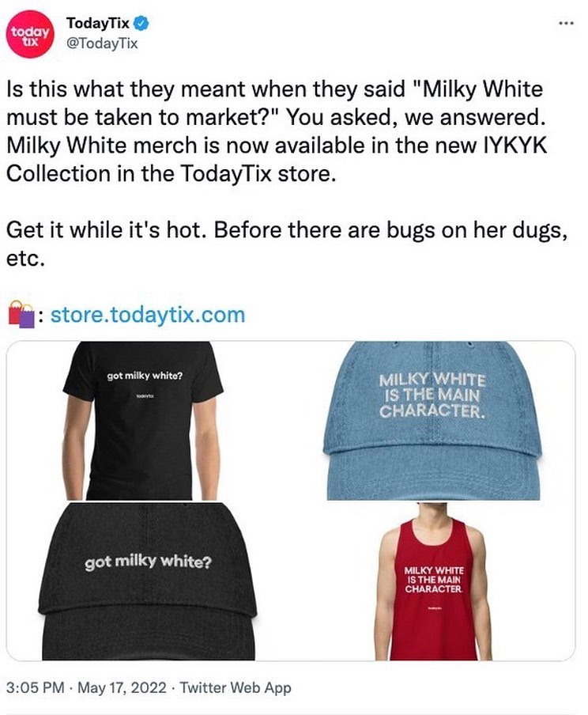Click the got milky white? text on the black cap
This screenshot has width=588, height=715.
148,562
